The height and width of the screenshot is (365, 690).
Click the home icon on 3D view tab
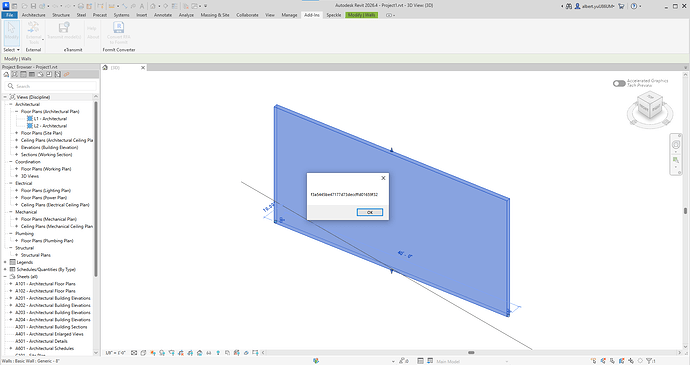coord(105,68)
